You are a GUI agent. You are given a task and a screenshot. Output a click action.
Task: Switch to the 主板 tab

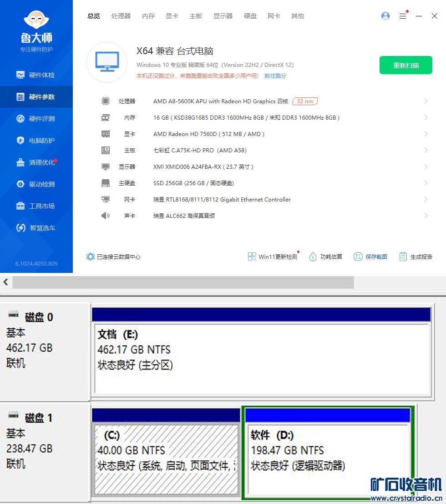[x=196, y=16]
